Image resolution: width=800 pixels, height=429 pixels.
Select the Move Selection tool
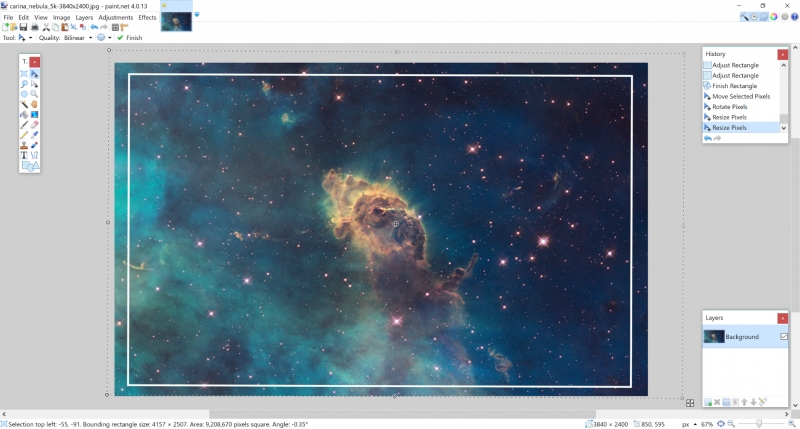34,84
